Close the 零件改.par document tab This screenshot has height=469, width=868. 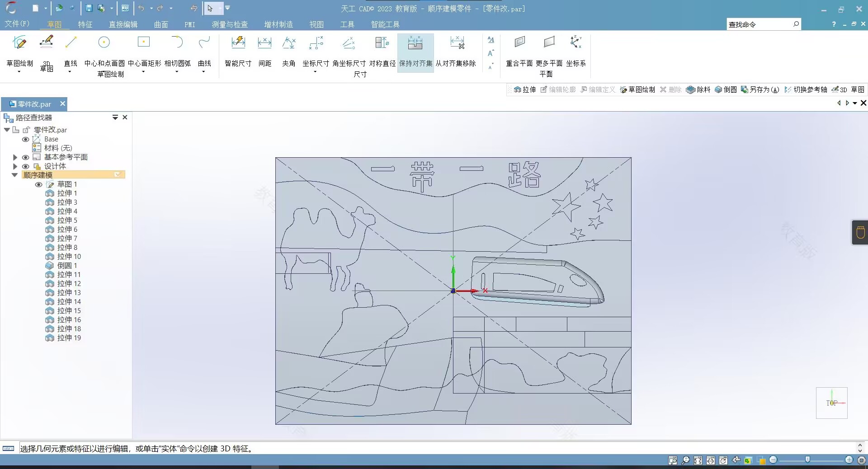coord(63,103)
